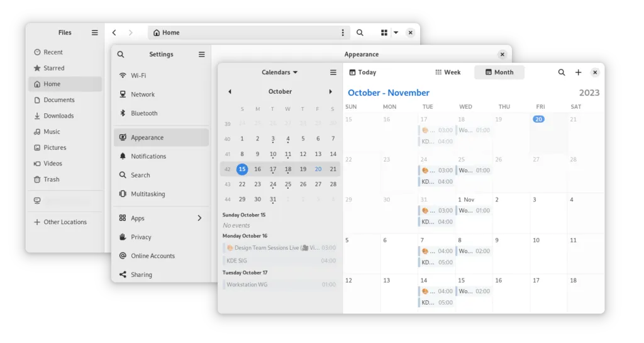Click the search icon in Calendar header

[562, 72]
